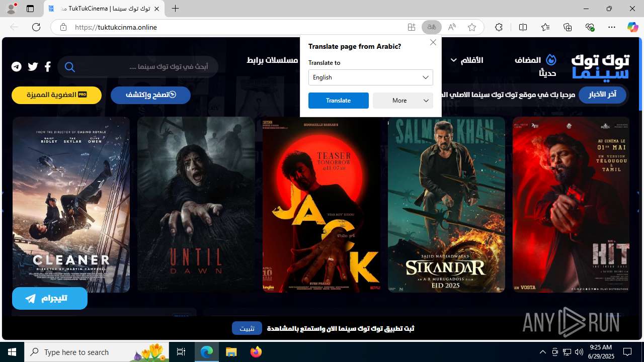Open the Twitter social icon in header
The height and width of the screenshot is (362, 644).
tap(33, 66)
